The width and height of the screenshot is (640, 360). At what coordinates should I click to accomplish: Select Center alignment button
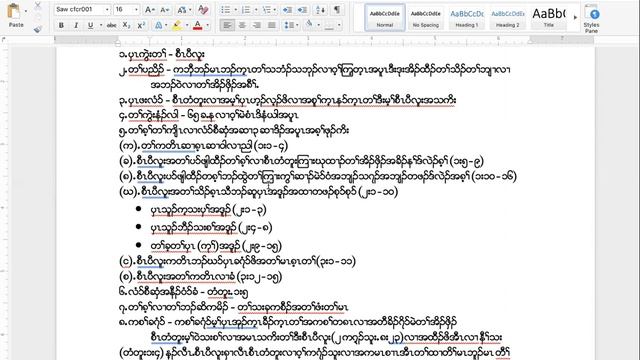coord(242,25)
